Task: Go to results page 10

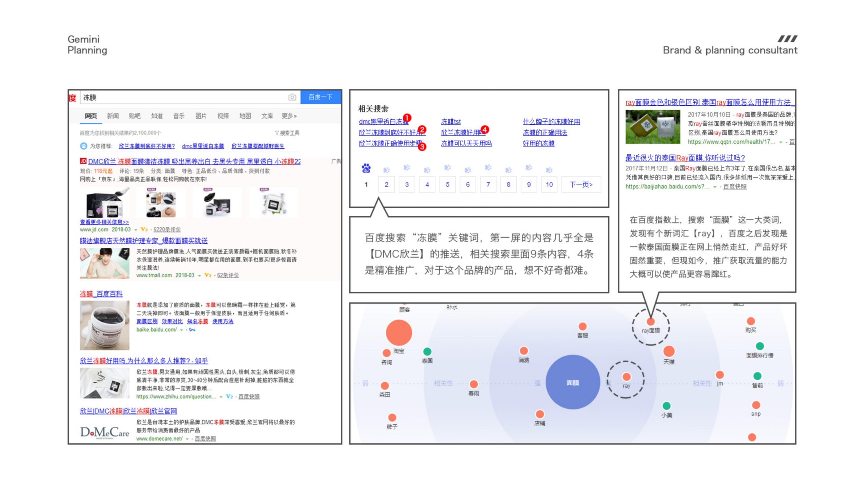Action: pos(549,184)
